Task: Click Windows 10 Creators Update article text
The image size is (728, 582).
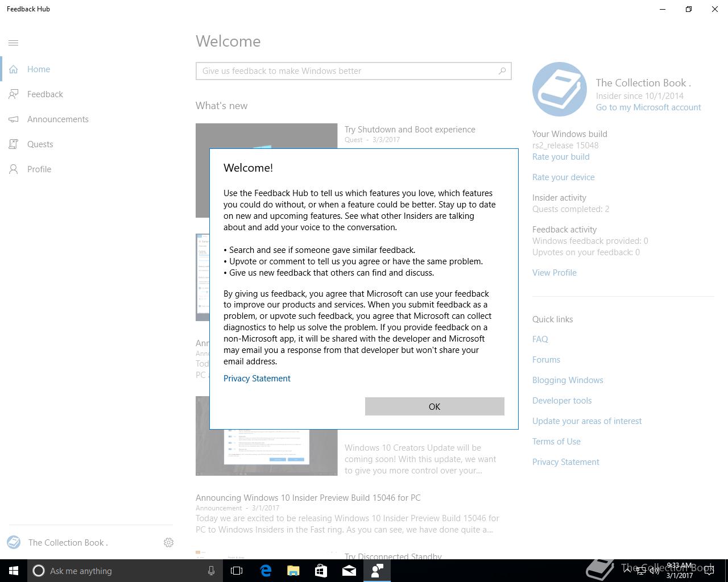Action: (420, 459)
